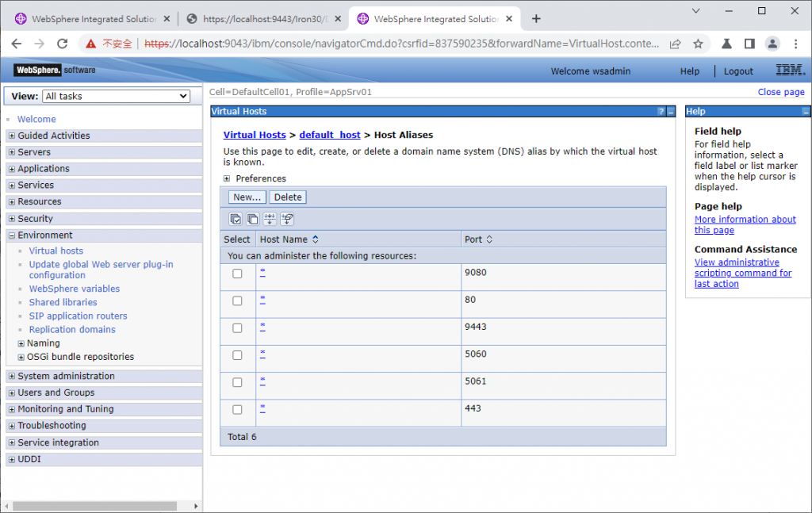Open WebSphere variables in navigation

point(74,289)
